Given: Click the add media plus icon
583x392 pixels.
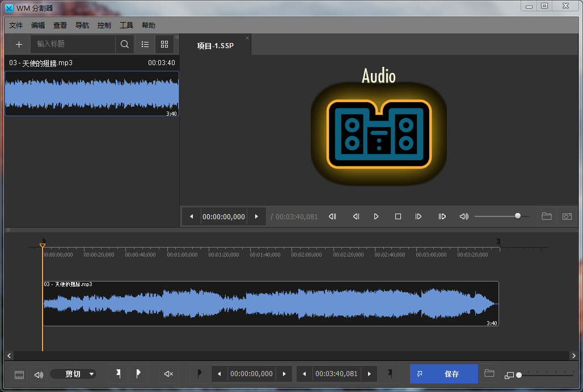Looking at the screenshot, I should [x=19, y=44].
